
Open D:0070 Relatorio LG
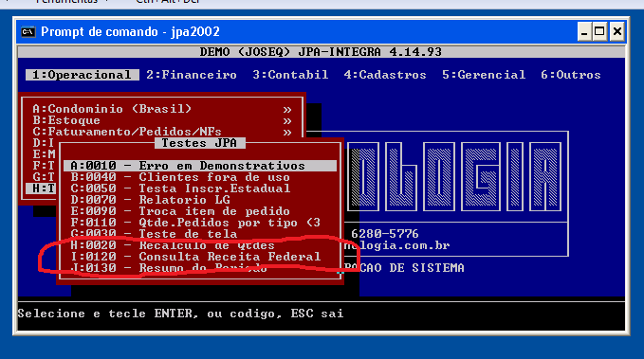point(150,200)
